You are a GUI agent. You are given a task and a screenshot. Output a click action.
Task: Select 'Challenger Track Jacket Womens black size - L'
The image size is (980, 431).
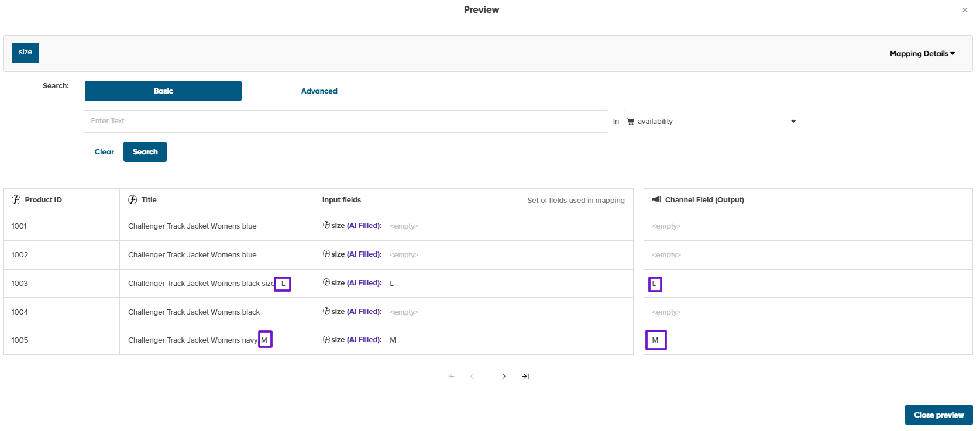pyautogui.click(x=207, y=284)
